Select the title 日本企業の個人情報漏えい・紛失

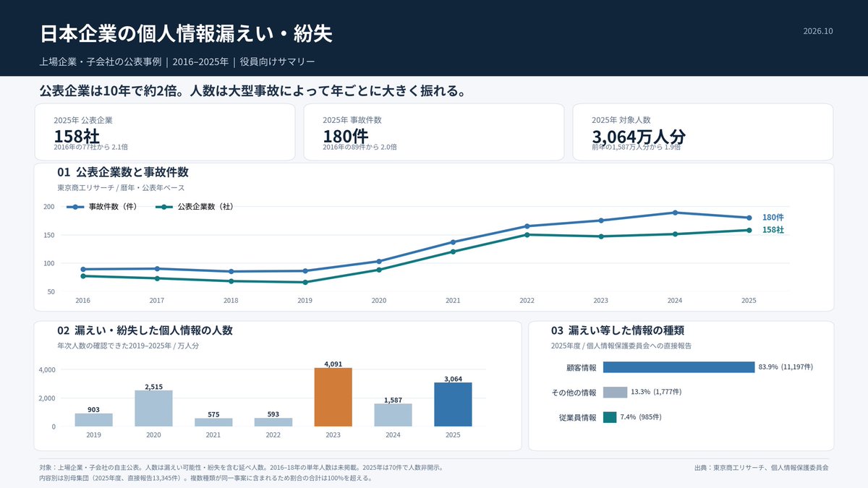(187, 33)
